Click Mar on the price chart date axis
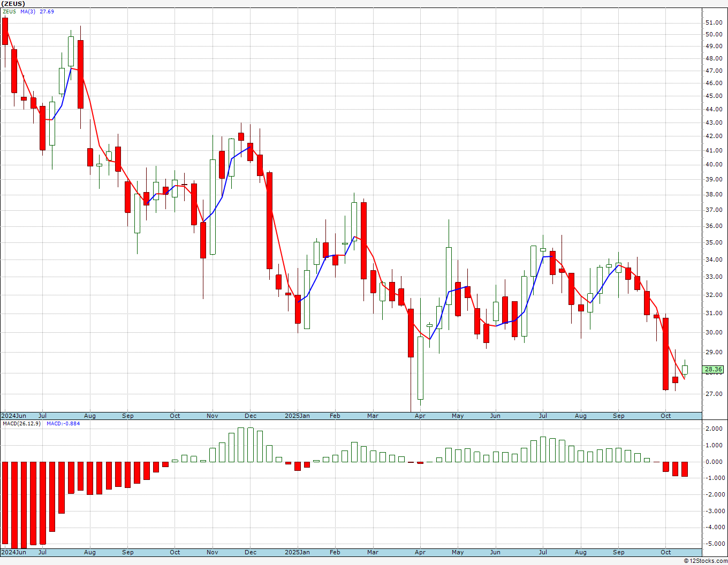 [x=373, y=416]
